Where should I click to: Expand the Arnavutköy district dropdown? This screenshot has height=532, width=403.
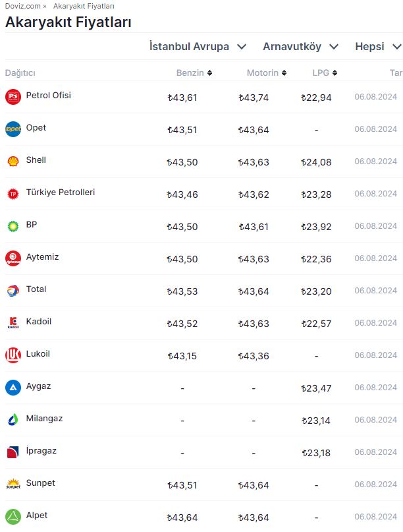click(x=300, y=47)
